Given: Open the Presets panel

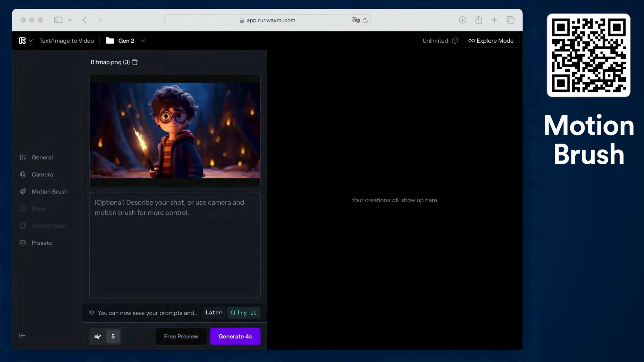Looking at the screenshot, I should (x=41, y=243).
